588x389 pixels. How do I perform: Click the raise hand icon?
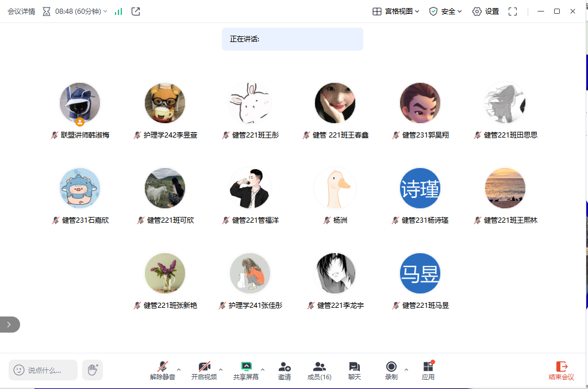click(93, 370)
